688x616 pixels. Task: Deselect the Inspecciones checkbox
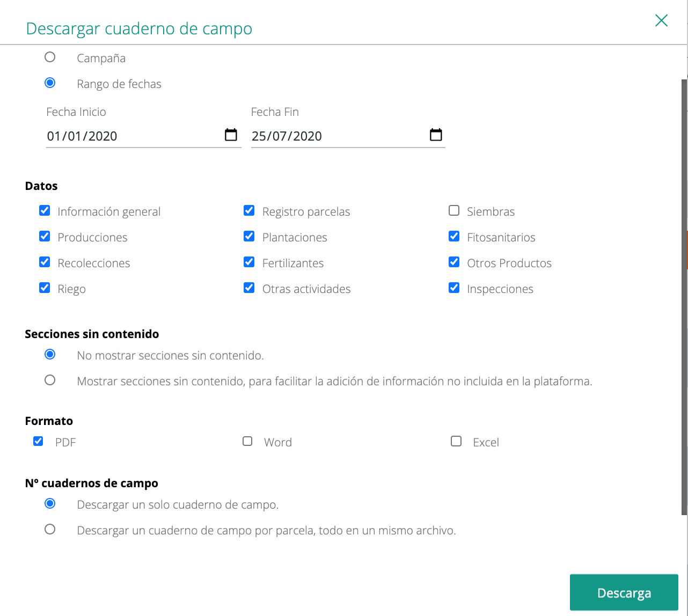[454, 288]
